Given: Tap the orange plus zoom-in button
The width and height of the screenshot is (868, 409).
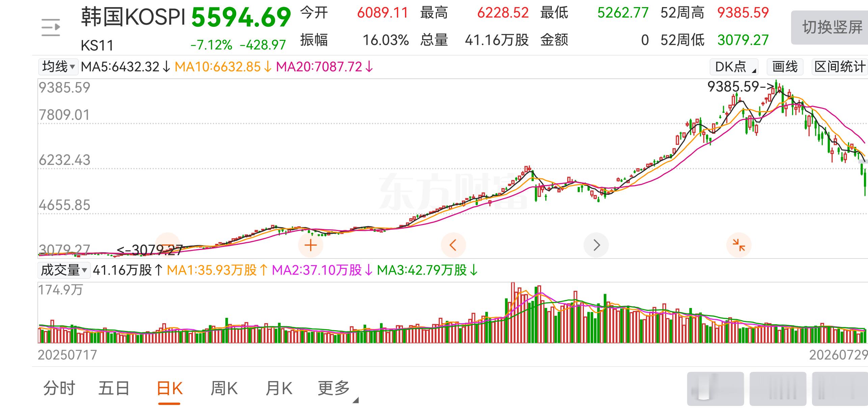Looking at the screenshot, I should click(x=310, y=245).
